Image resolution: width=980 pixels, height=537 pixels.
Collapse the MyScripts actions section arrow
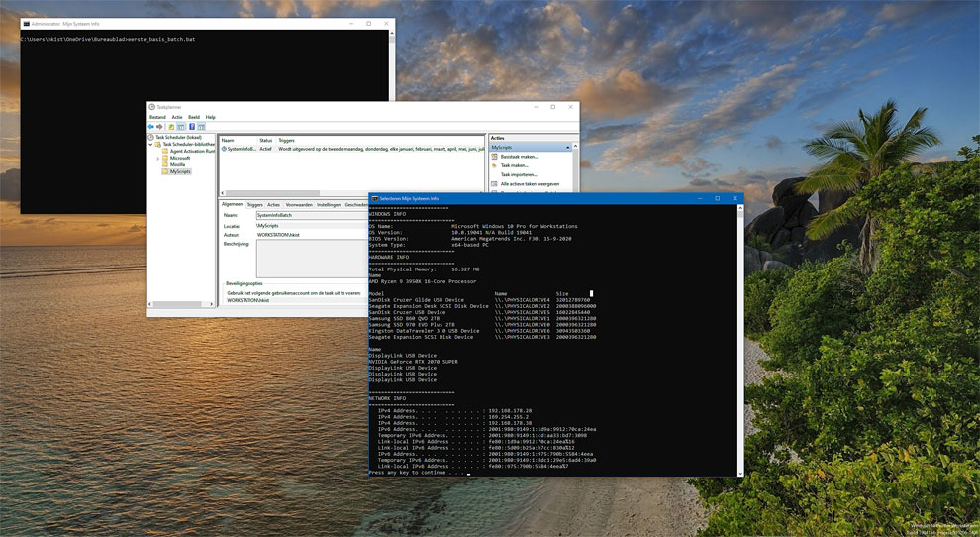click(x=568, y=147)
